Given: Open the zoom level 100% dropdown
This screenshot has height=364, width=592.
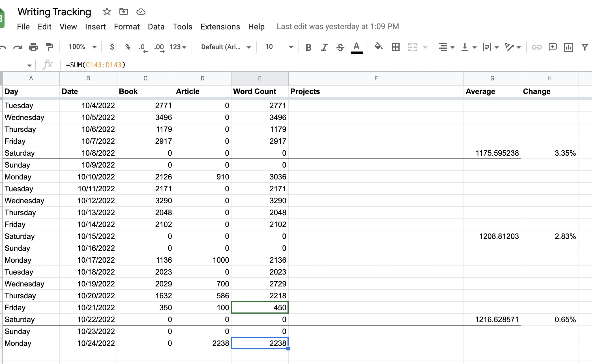Looking at the screenshot, I should (x=82, y=47).
